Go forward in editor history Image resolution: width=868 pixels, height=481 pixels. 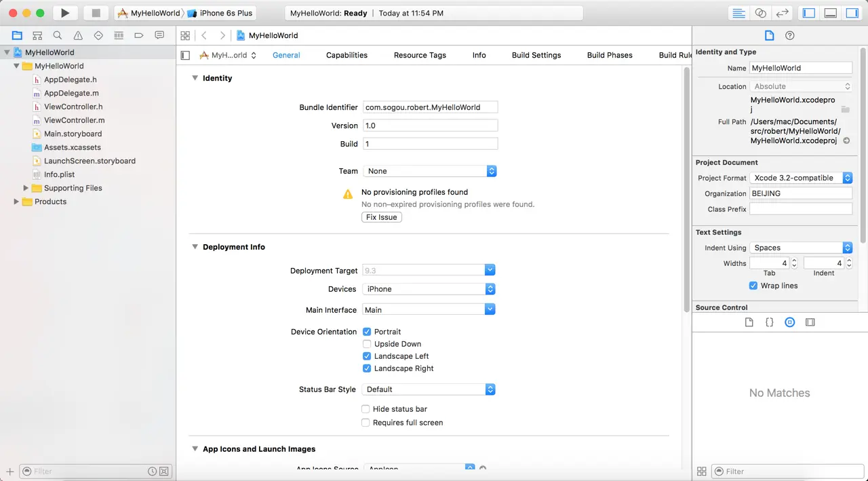pos(222,35)
